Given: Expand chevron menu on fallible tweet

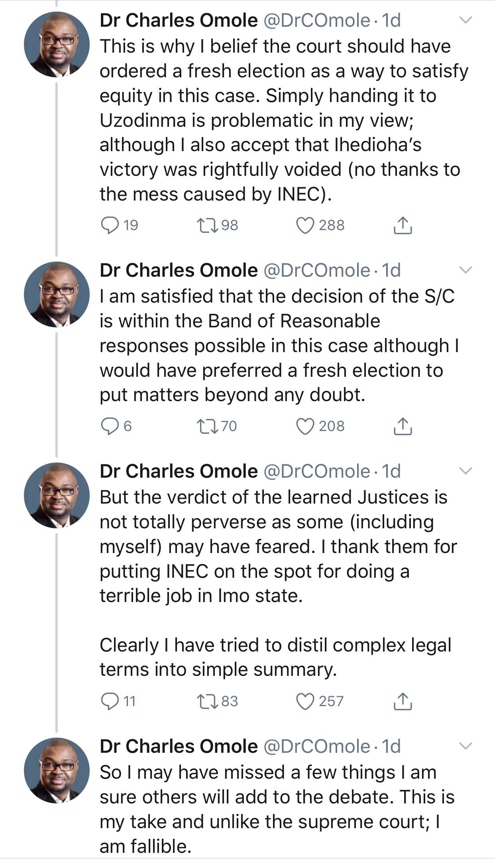Looking at the screenshot, I should [x=466, y=746].
